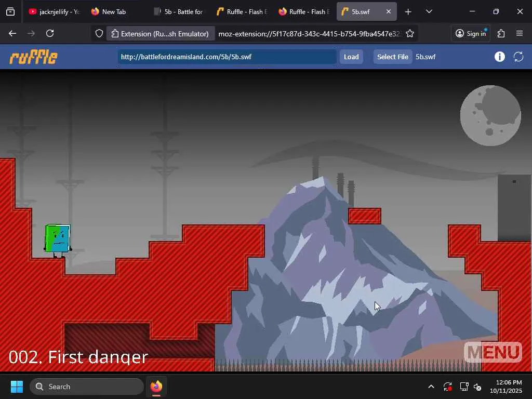This screenshot has width=532, height=399.
Task: Bookmark this page with star icon
Action: (x=410, y=34)
